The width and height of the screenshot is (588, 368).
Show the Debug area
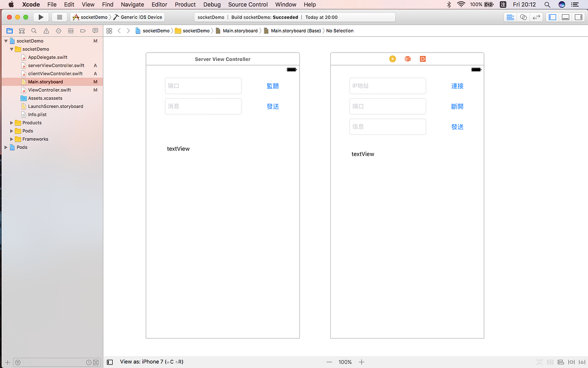(x=565, y=17)
